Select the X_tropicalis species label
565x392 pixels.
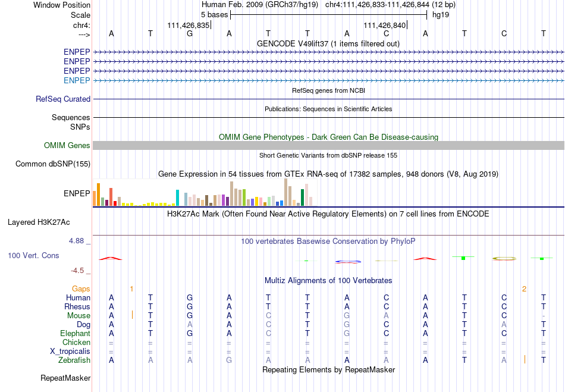[x=70, y=352]
